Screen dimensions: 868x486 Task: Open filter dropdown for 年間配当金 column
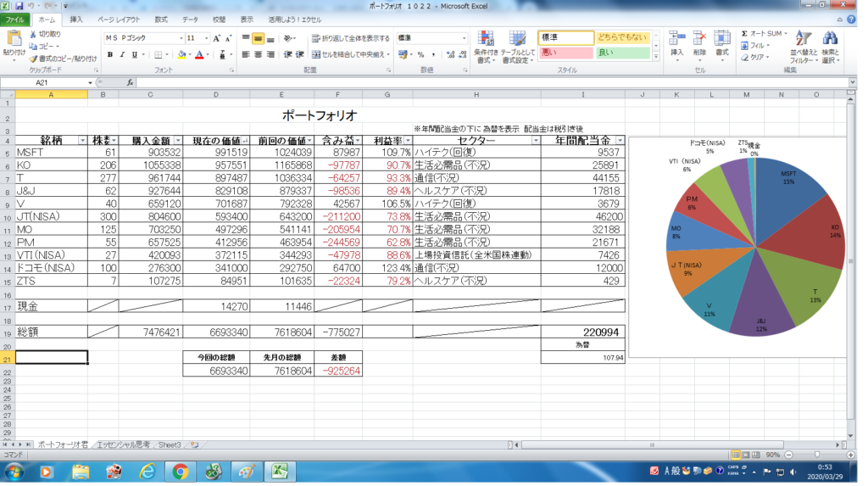click(x=620, y=141)
